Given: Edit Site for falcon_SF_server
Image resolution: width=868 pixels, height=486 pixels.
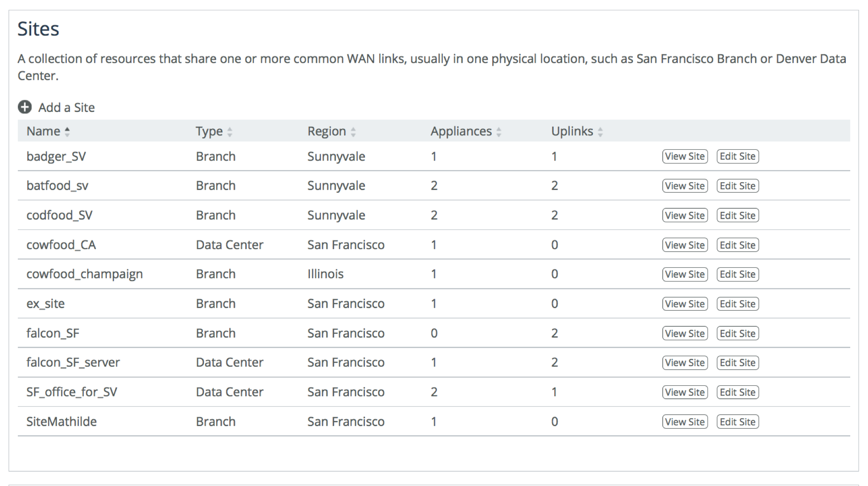Looking at the screenshot, I should (x=737, y=363).
